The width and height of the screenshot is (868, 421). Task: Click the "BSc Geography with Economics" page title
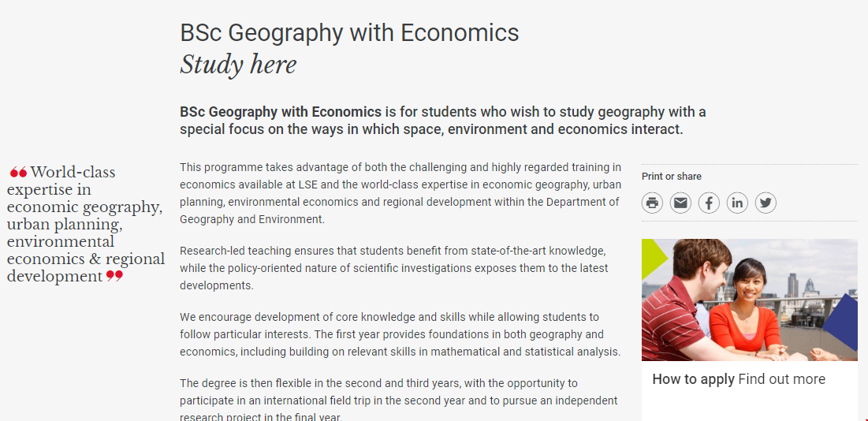(349, 33)
